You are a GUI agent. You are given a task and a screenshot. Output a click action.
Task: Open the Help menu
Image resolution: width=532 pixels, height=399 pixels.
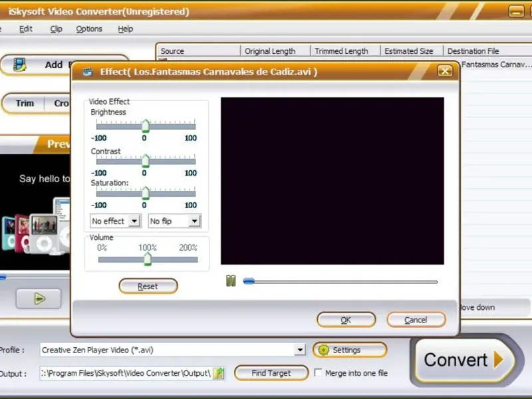(126, 29)
